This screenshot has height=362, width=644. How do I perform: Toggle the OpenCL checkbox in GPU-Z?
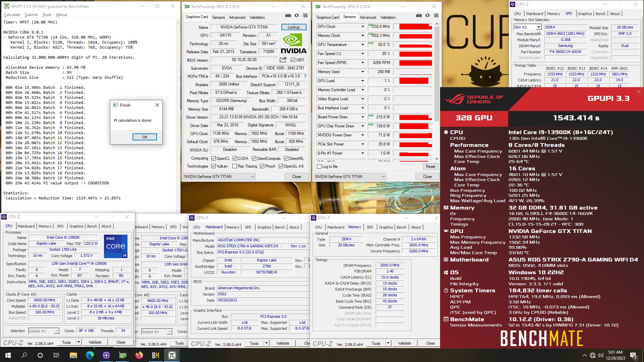point(213,159)
